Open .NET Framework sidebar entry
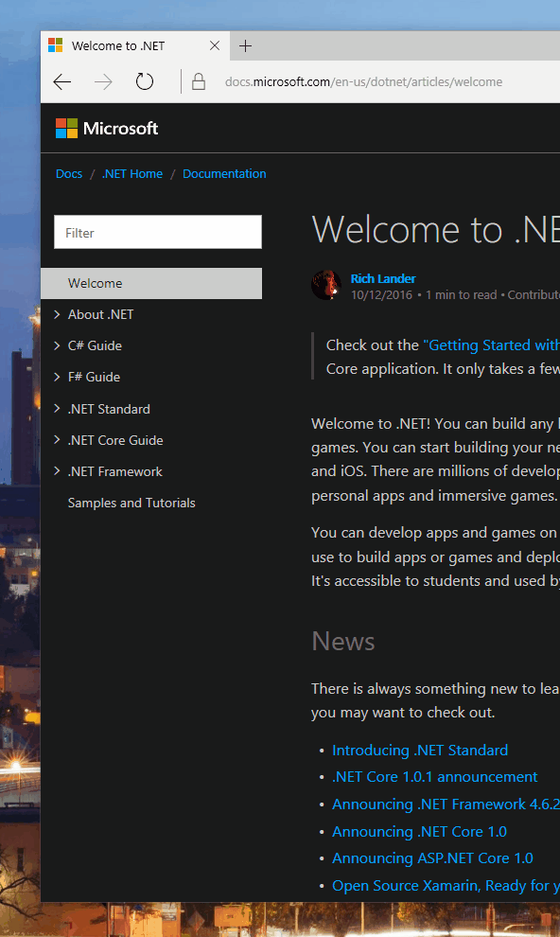560x937 pixels. 114,471
